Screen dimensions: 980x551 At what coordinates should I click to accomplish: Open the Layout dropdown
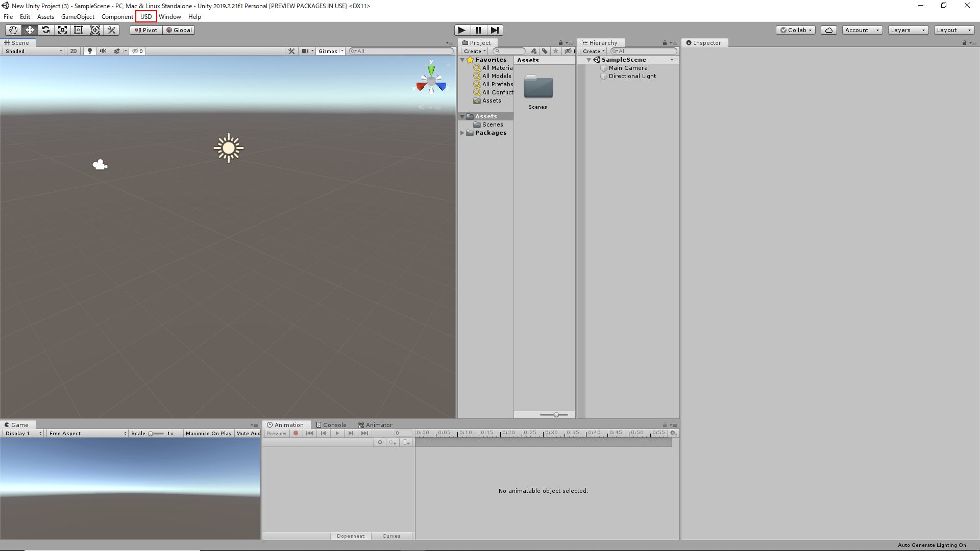(954, 30)
